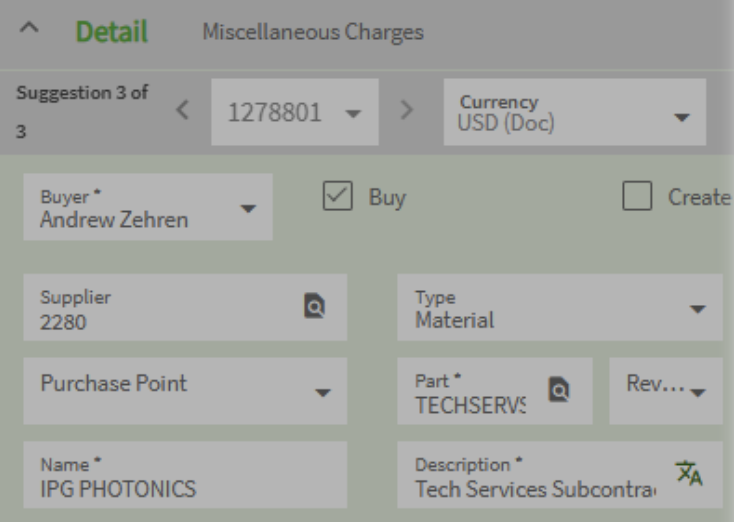The height and width of the screenshot is (522, 734).
Task: Click the Name field IPG PHOTONICS
Action: (185, 479)
